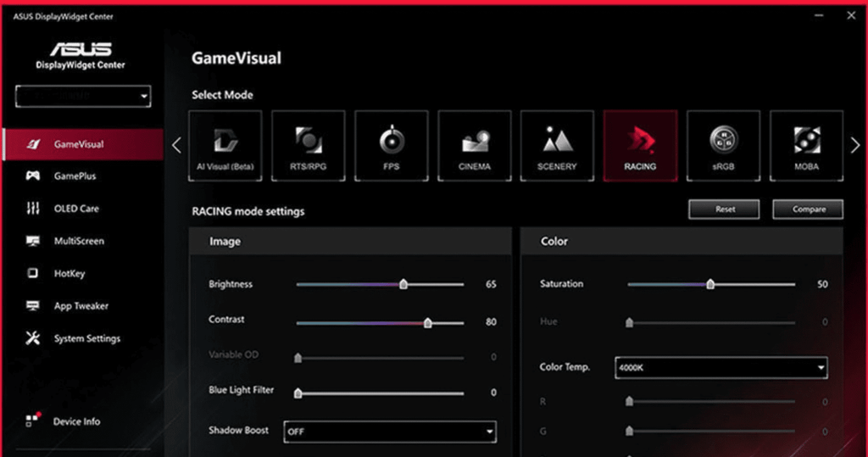Viewport: 868px width, 457px height.
Task: Click the MultiScreen monitor icon
Action: click(x=33, y=241)
